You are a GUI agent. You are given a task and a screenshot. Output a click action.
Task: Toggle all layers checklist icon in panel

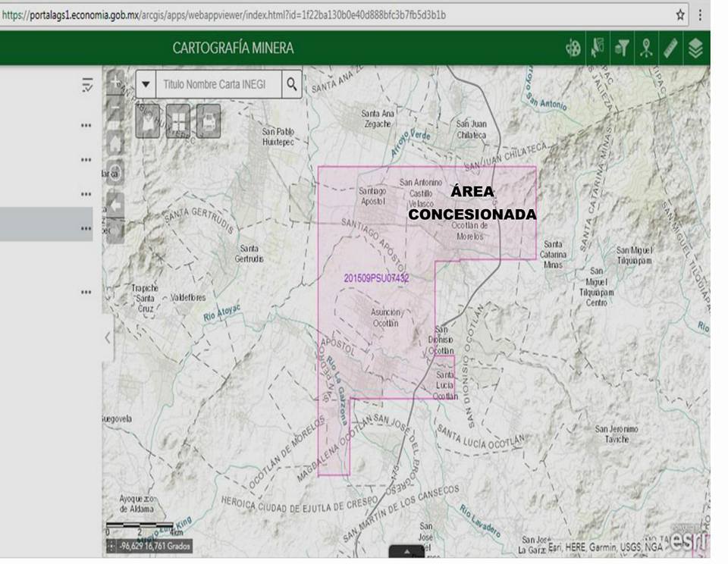click(x=87, y=85)
